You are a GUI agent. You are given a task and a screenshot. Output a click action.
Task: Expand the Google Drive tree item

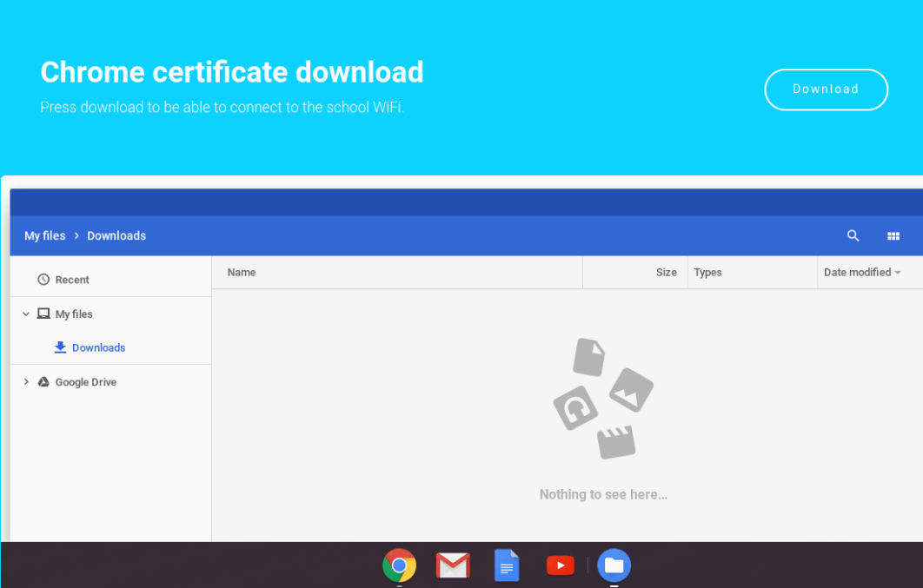24,382
